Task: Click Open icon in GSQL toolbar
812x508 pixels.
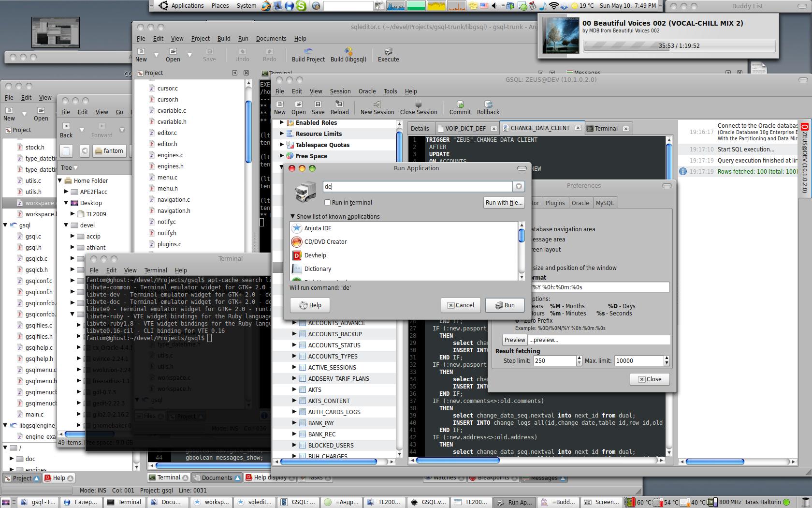Action: coord(298,107)
